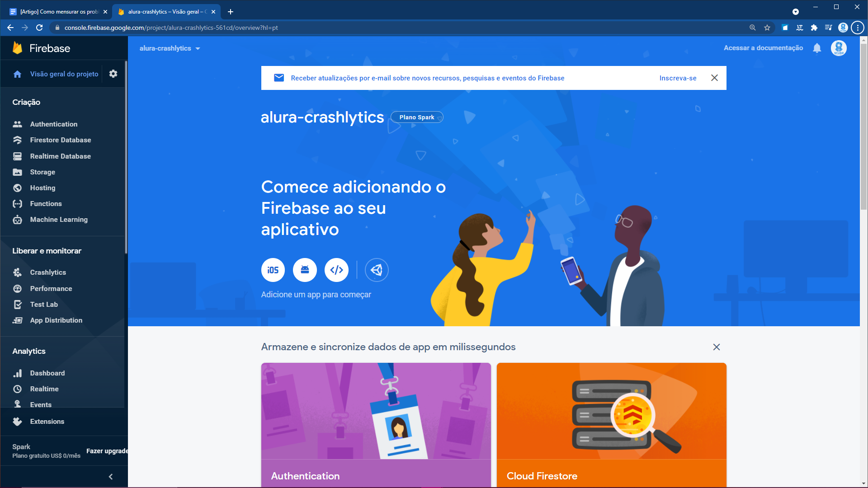The width and height of the screenshot is (868, 488).
Task: Select the Android platform icon
Action: point(304,270)
